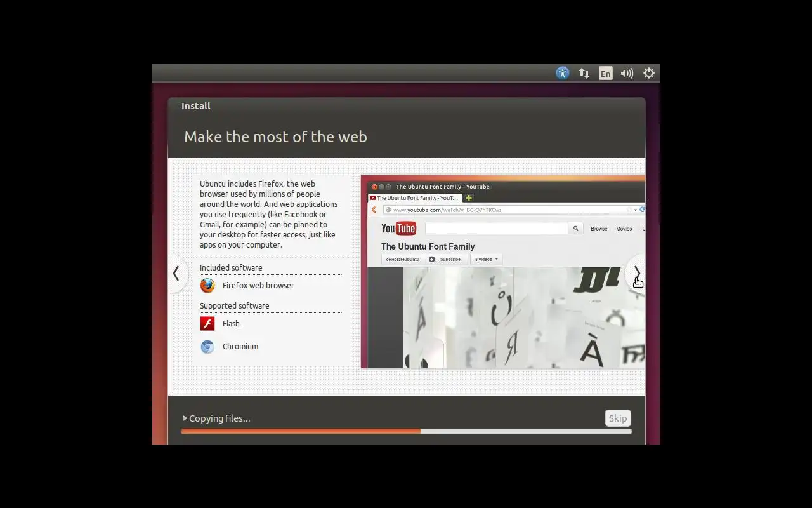The image size is (812, 508).
Task: Open the '8 videos' dropdown in screenshot
Action: pyautogui.click(x=486, y=260)
